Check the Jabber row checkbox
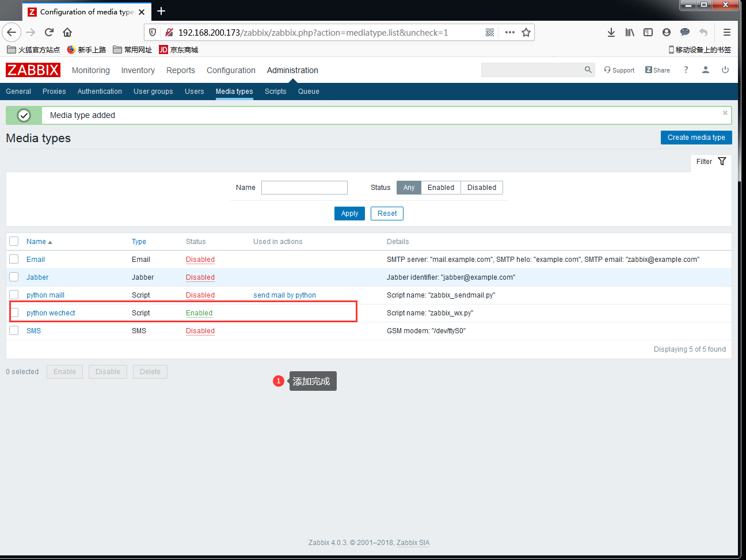 click(14, 277)
